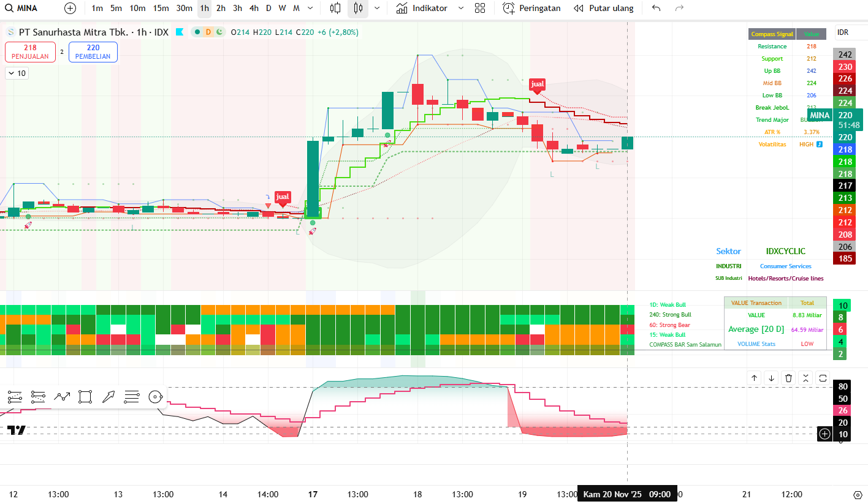
Task: Select the bar chart style icon
Action: (x=335, y=8)
